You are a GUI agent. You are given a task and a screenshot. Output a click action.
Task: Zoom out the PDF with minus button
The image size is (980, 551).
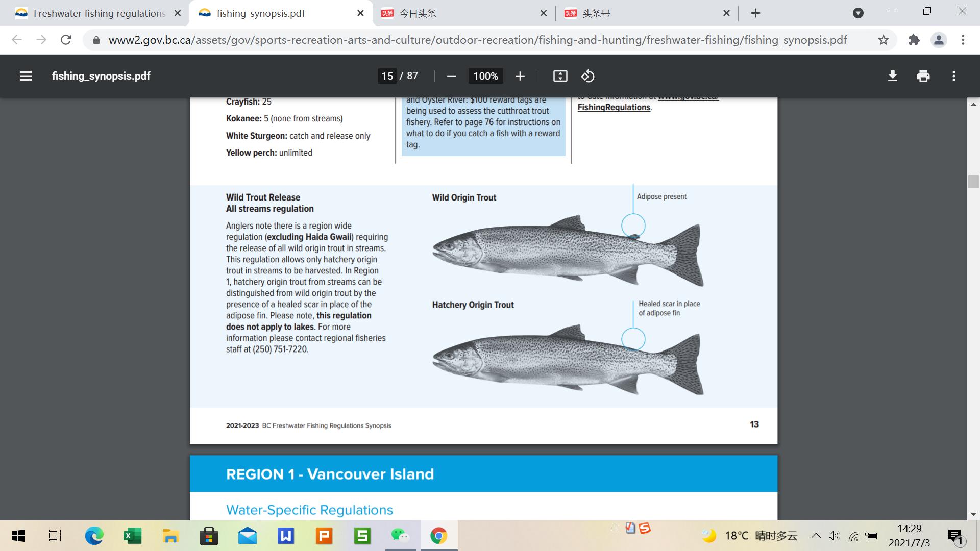pyautogui.click(x=451, y=76)
